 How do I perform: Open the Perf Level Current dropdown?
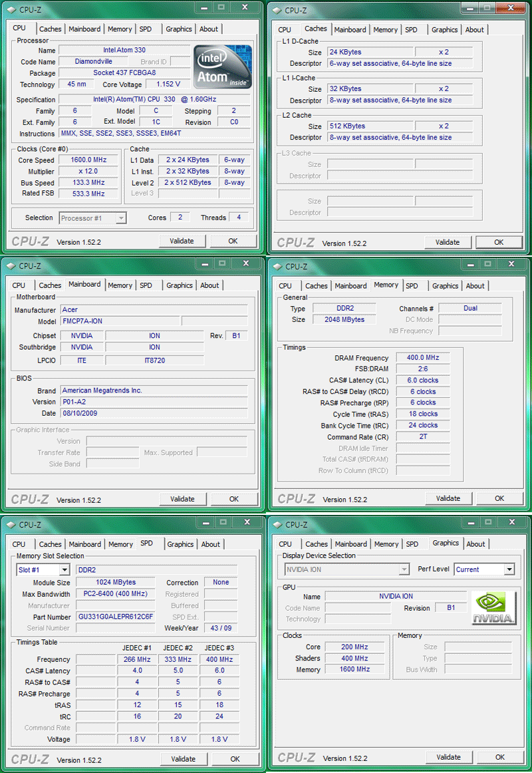coord(485,569)
